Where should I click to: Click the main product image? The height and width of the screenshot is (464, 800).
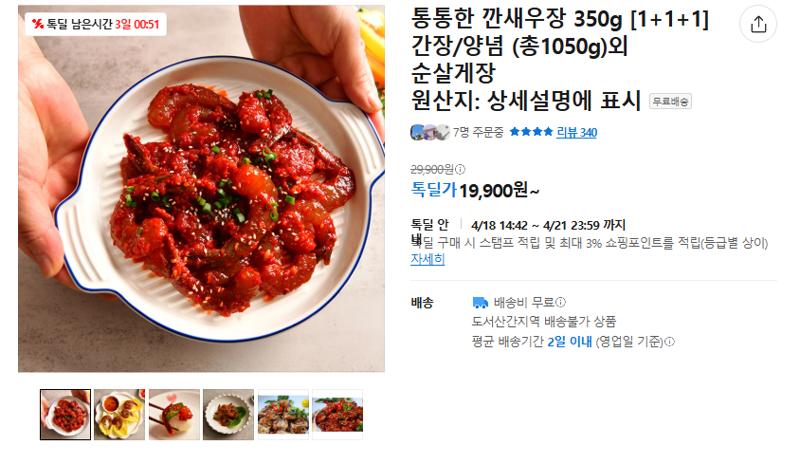click(202, 189)
